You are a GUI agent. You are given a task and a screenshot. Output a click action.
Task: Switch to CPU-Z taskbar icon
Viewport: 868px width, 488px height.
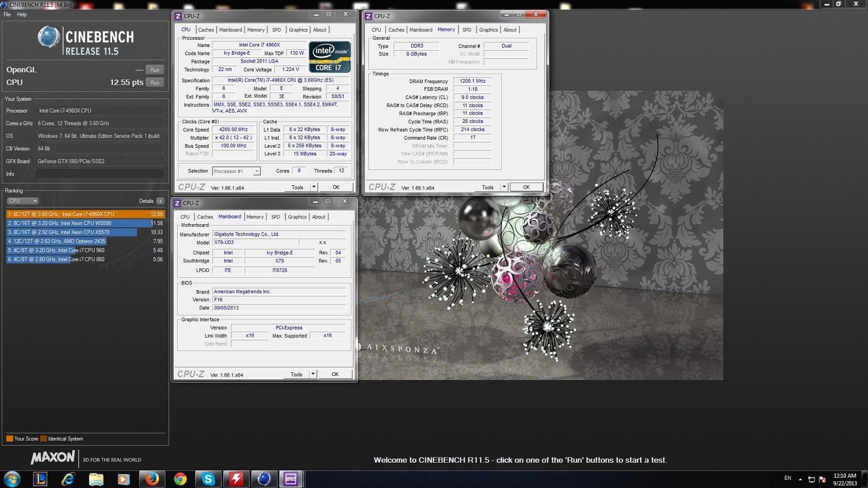click(291, 479)
